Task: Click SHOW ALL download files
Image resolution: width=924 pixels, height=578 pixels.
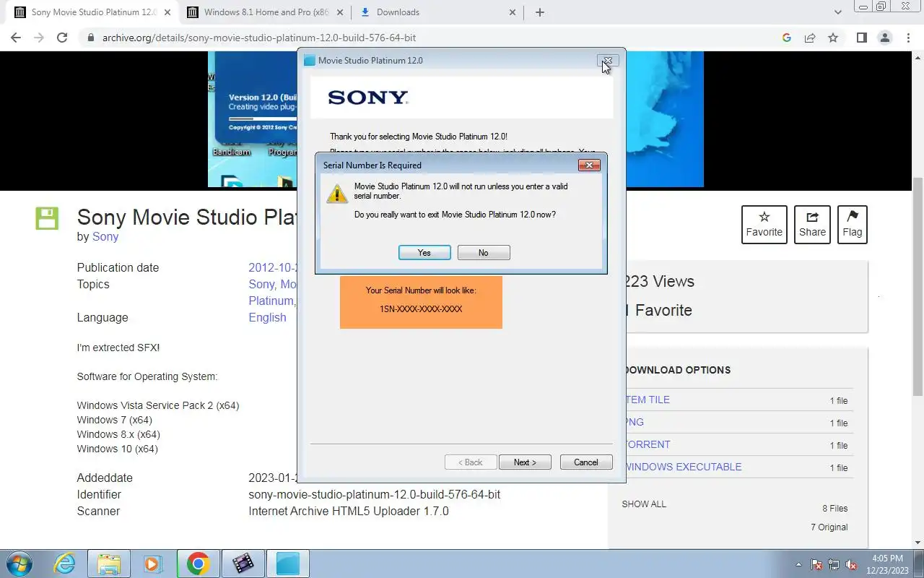Action: (644, 504)
